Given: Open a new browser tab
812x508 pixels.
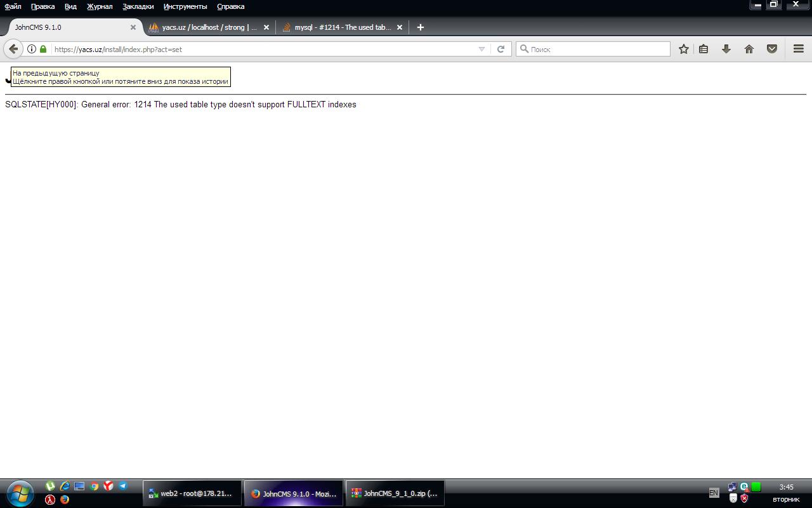Looking at the screenshot, I should [x=420, y=27].
